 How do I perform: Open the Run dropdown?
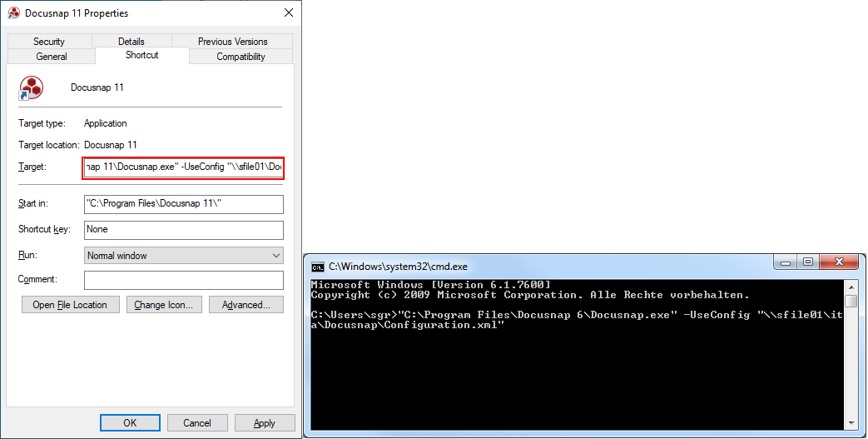184,256
